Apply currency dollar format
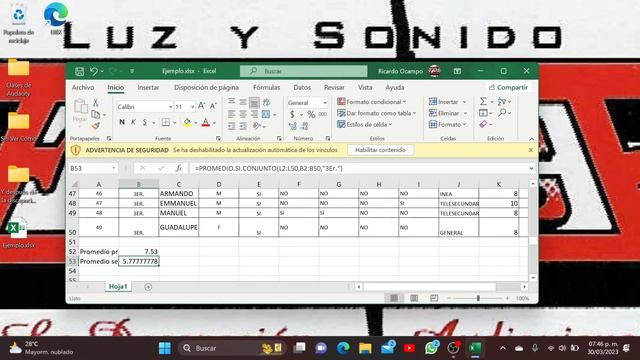The height and width of the screenshot is (360, 640). [293, 114]
